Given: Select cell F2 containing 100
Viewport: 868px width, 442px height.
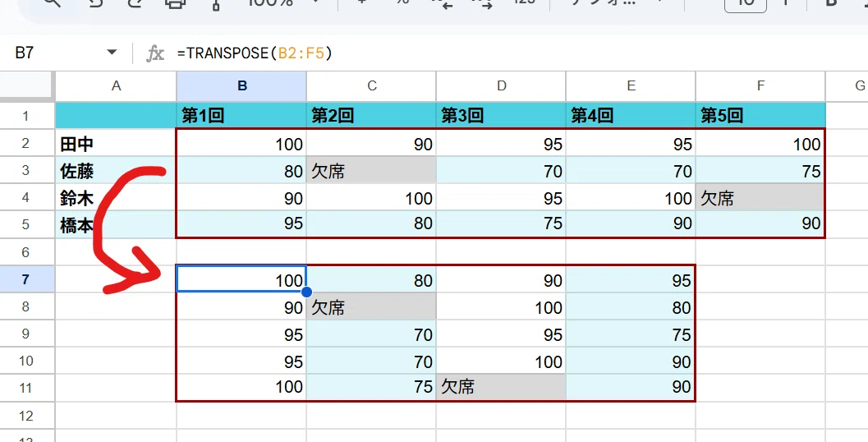Looking at the screenshot, I should pyautogui.click(x=760, y=143).
